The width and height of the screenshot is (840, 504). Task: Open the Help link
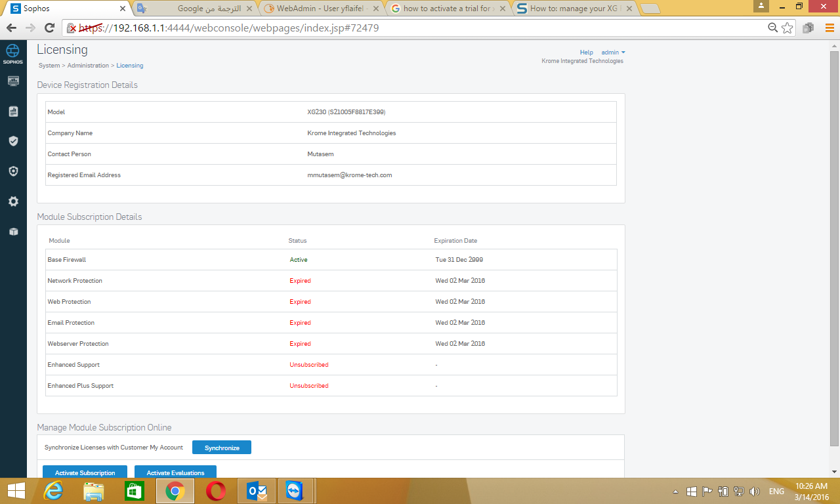point(586,52)
